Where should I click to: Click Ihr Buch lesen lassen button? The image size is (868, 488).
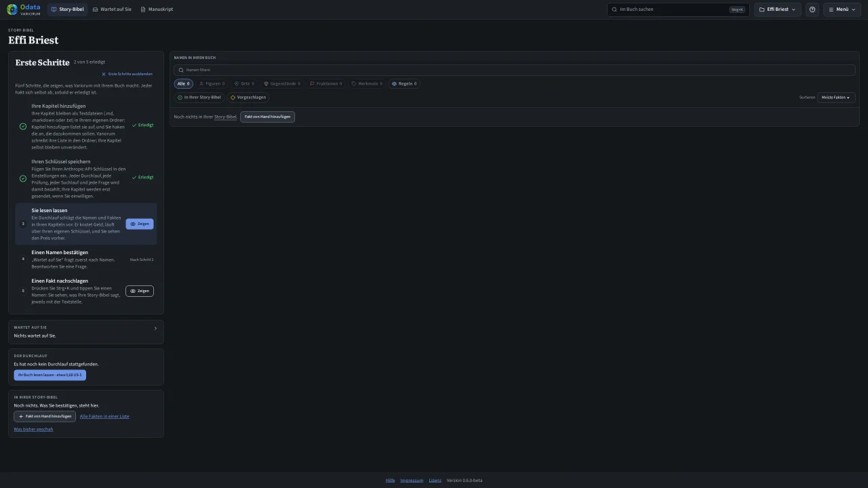point(50,375)
